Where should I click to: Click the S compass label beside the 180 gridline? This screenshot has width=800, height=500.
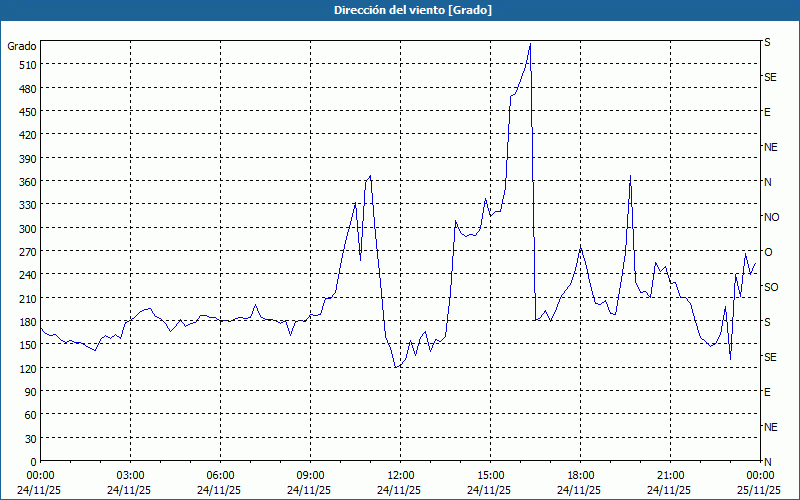[767, 322]
